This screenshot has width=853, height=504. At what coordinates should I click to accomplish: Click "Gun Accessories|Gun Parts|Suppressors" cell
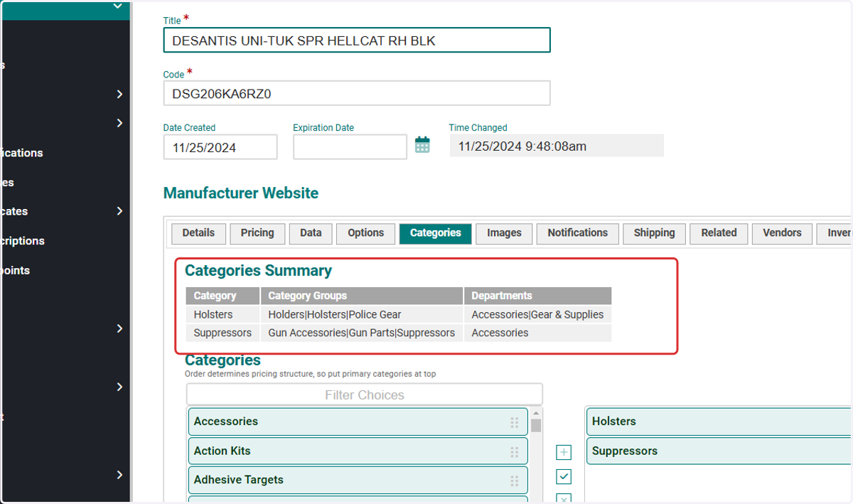(362, 333)
